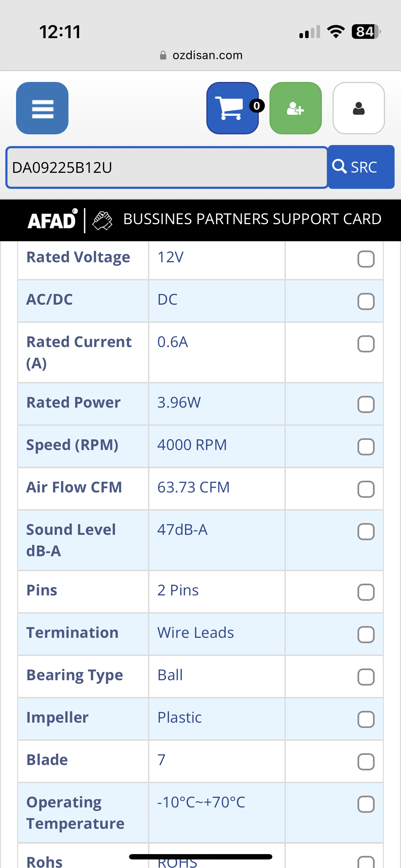401x868 pixels.
Task: Tick the Blade 7 checkbox
Action: click(366, 762)
